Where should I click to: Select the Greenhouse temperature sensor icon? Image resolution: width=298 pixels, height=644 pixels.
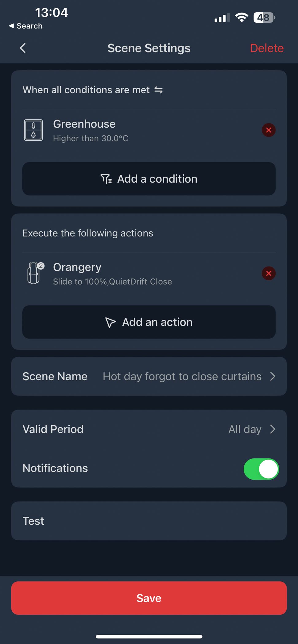pos(34,130)
